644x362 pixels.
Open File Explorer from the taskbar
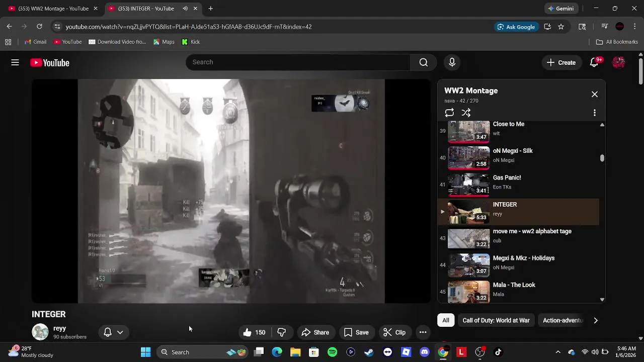[295, 352]
